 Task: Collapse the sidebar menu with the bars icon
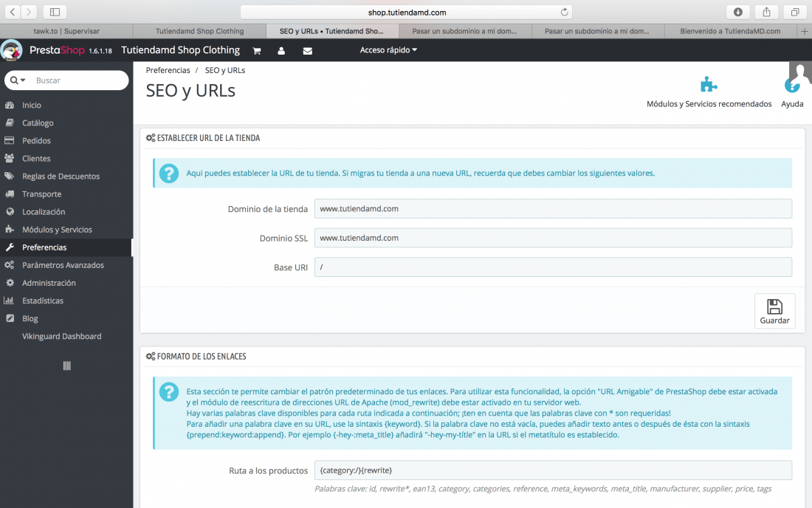[x=66, y=365]
